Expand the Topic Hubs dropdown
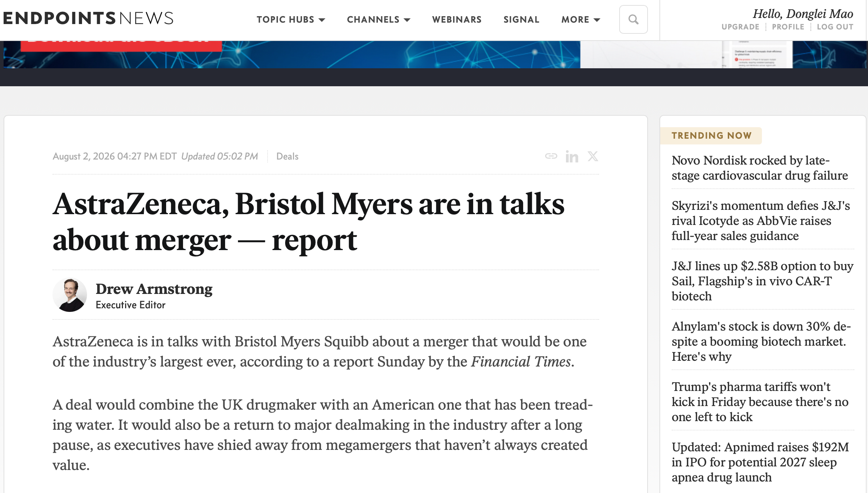 pos(291,19)
